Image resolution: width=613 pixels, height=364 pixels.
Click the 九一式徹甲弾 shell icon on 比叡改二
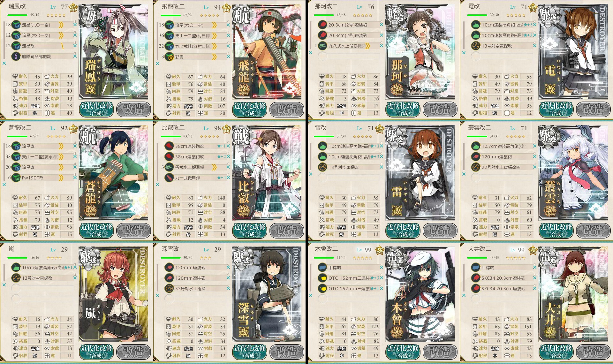(169, 178)
